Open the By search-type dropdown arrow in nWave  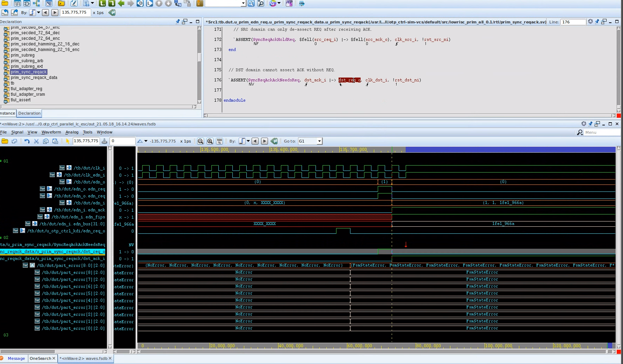pyautogui.click(x=248, y=141)
